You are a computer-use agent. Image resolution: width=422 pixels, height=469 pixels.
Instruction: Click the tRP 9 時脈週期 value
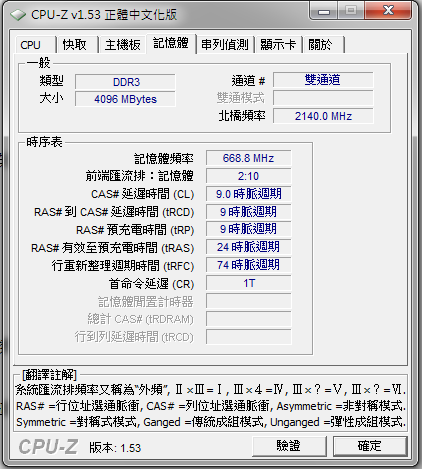(x=248, y=229)
